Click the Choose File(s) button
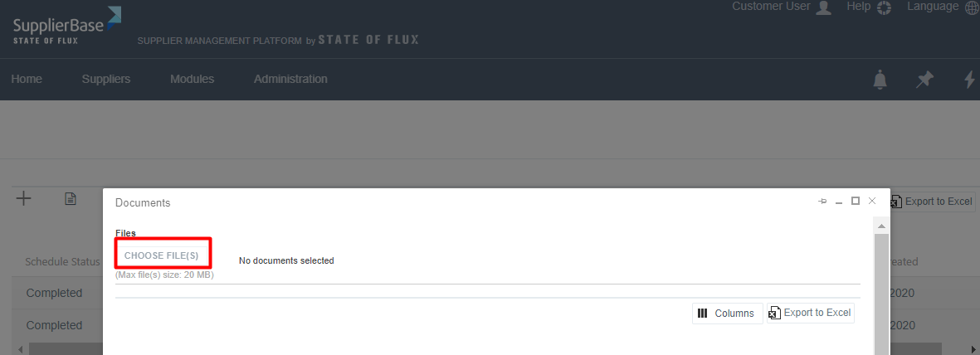The width and height of the screenshot is (980, 355). [x=162, y=255]
